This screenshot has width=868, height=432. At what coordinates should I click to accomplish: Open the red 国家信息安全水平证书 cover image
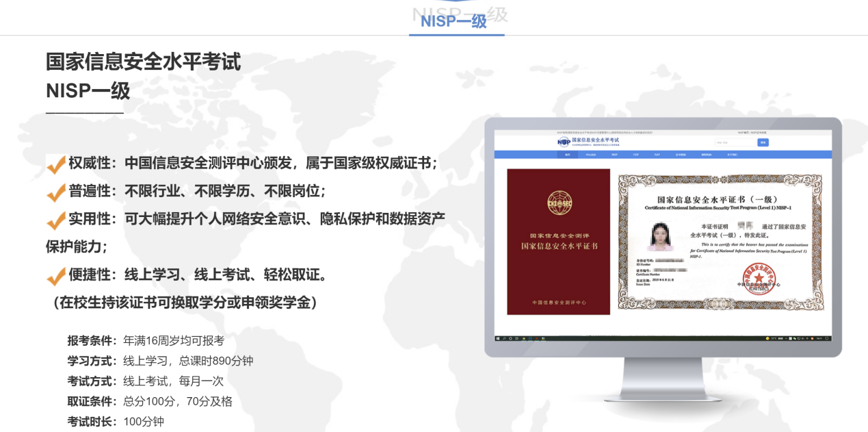point(558,242)
